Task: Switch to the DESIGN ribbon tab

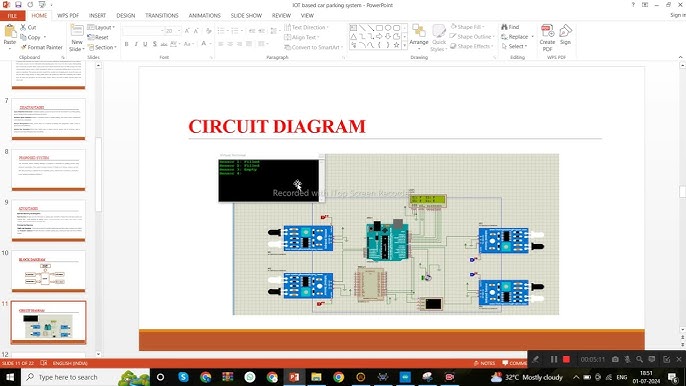Action: click(x=126, y=15)
